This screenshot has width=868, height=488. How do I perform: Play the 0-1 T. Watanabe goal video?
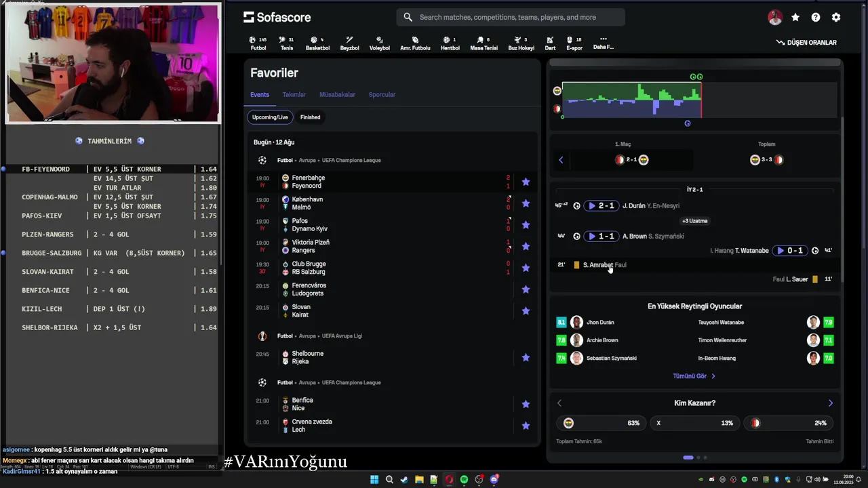[x=790, y=251]
